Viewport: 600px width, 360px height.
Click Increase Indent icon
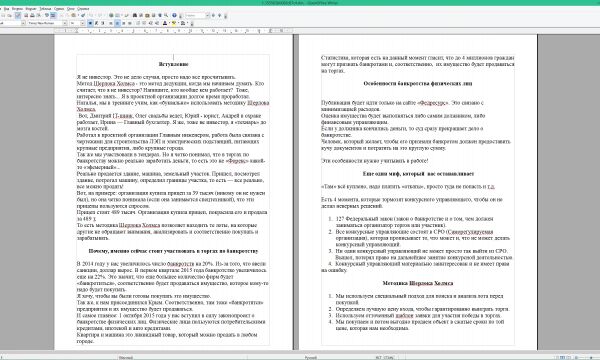[x=157, y=23]
